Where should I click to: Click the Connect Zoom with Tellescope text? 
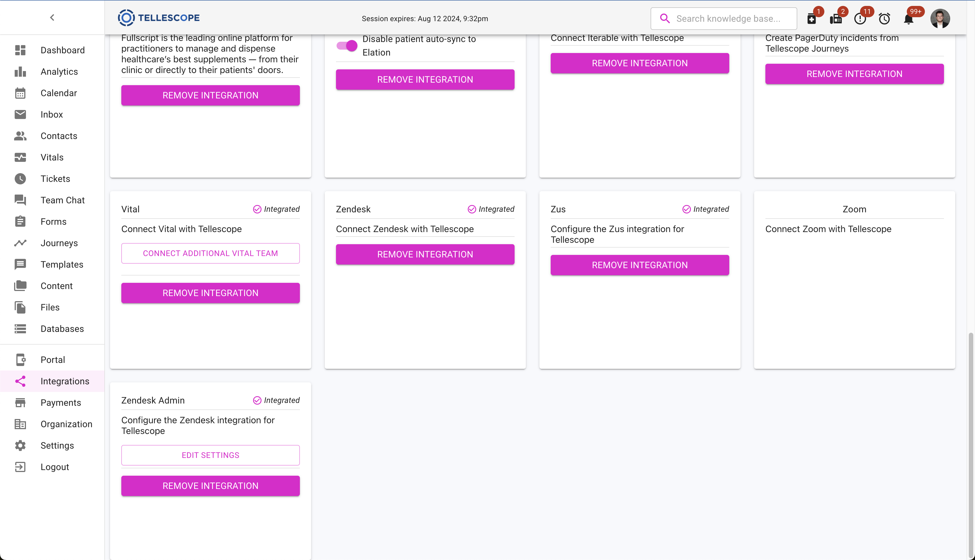828,229
